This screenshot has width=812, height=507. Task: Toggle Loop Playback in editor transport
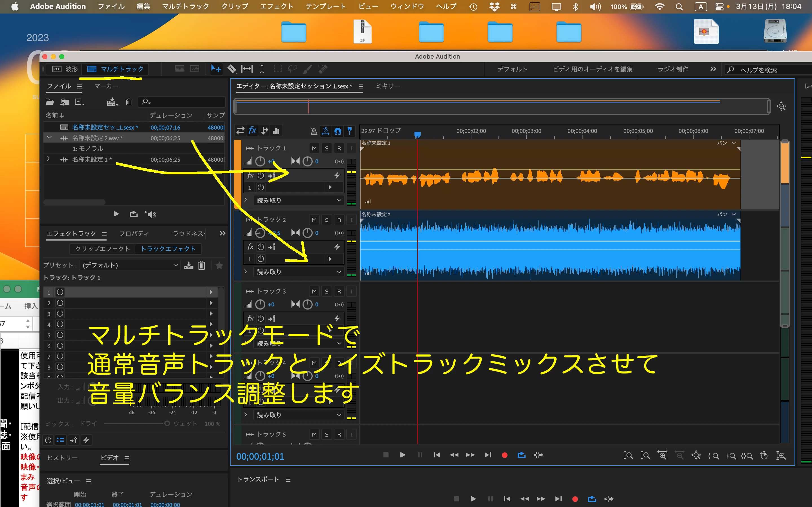(521, 455)
